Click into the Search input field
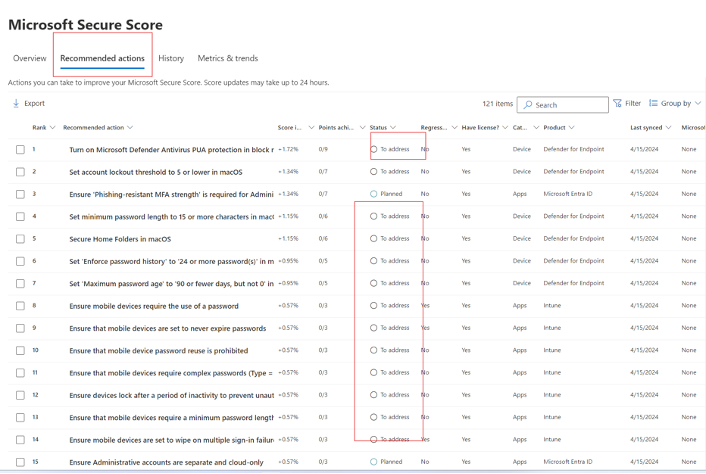 click(x=568, y=104)
